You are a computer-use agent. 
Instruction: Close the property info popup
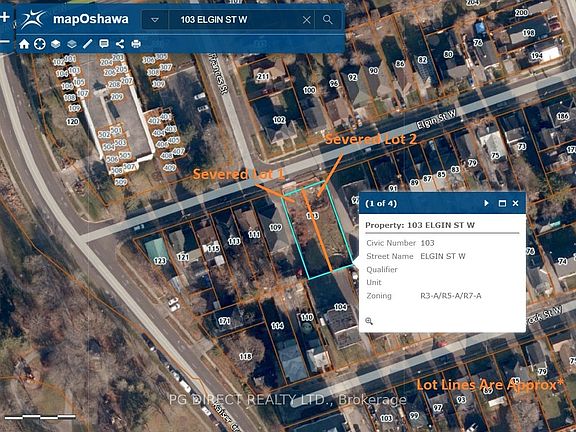[x=515, y=203]
